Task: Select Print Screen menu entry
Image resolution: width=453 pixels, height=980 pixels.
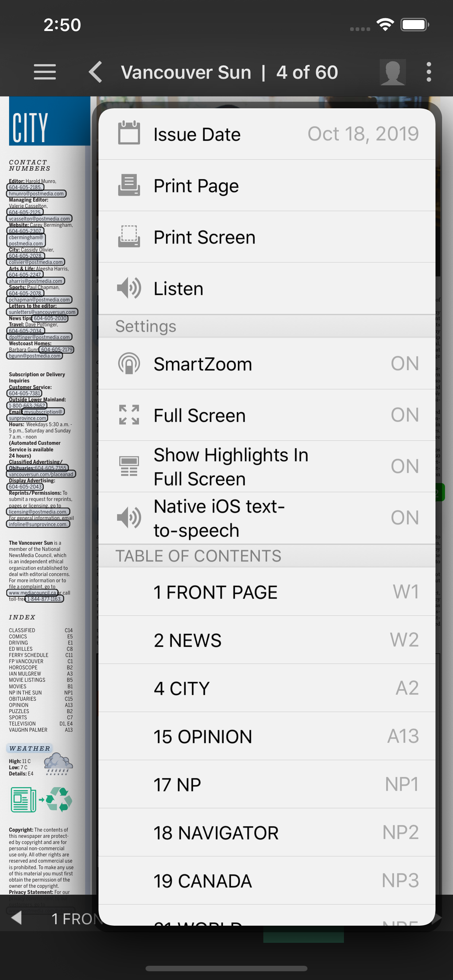Action: (x=267, y=237)
